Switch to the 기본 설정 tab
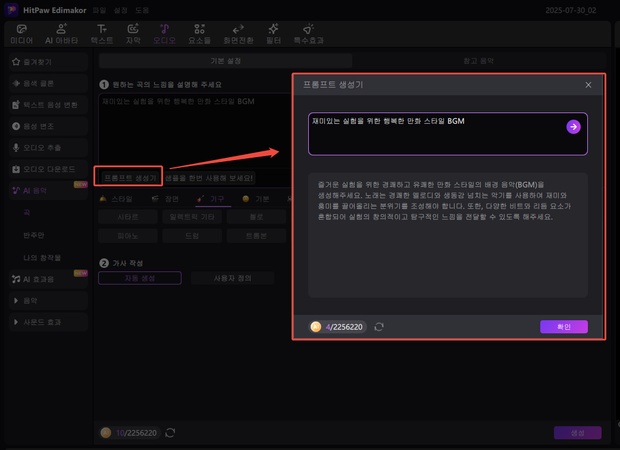620x450 pixels. pos(225,61)
